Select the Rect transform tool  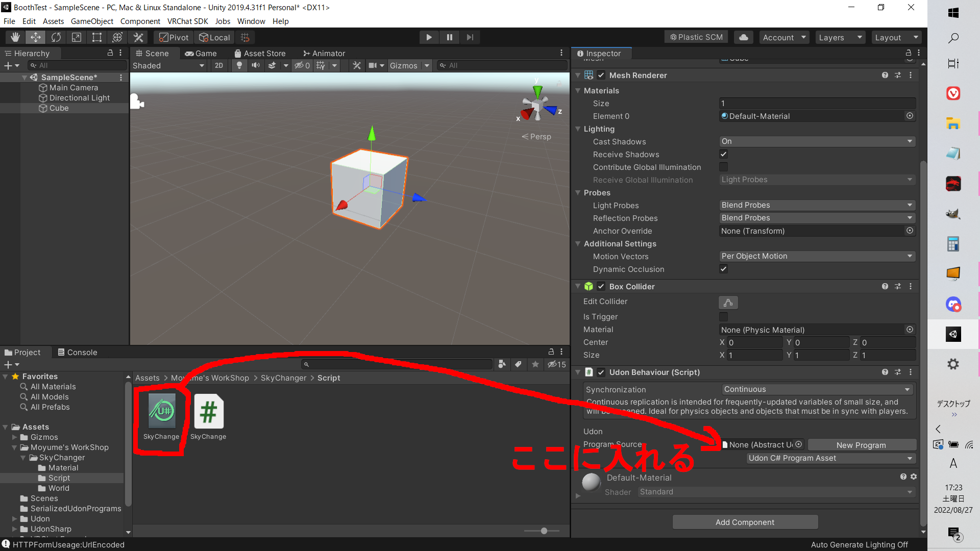(x=97, y=37)
